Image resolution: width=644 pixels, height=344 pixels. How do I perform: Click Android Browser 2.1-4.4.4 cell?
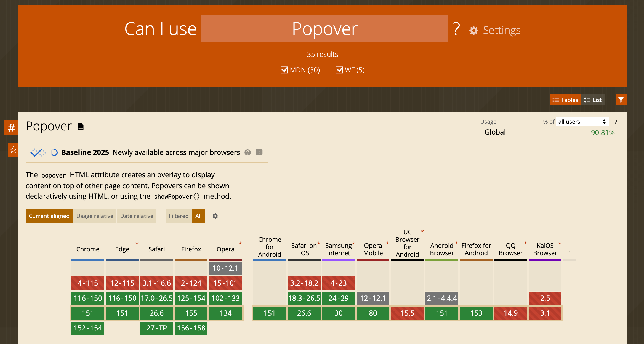coord(442,298)
